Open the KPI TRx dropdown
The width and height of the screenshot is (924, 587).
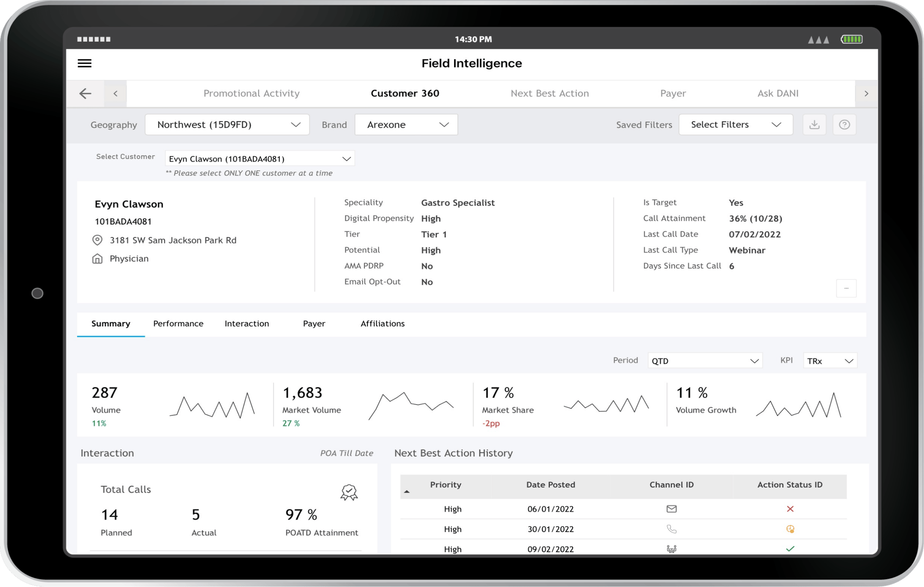pyautogui.click(x=830, y=361)
